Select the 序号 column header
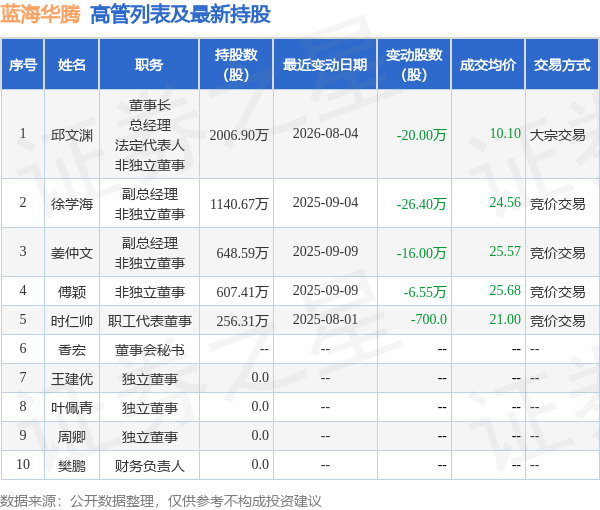This screenshot has height=510, width=600. coord(23,65)
